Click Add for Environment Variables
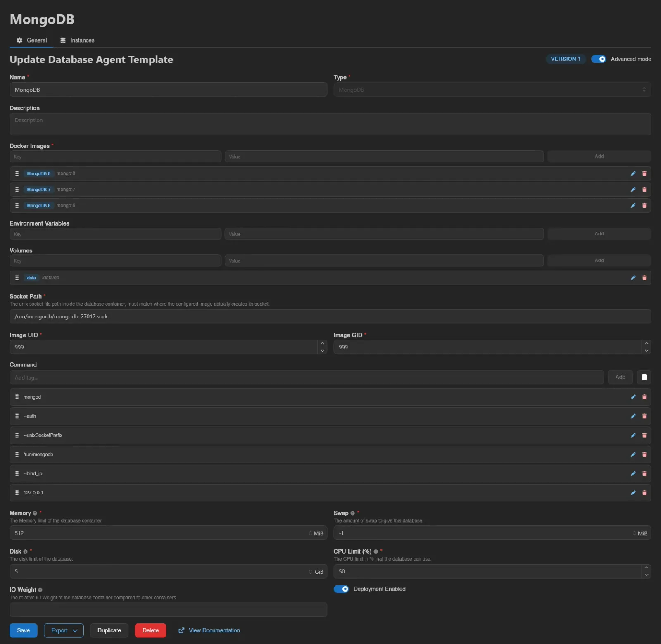The height and width of the screenshot is (644, 661). [599, 234]
